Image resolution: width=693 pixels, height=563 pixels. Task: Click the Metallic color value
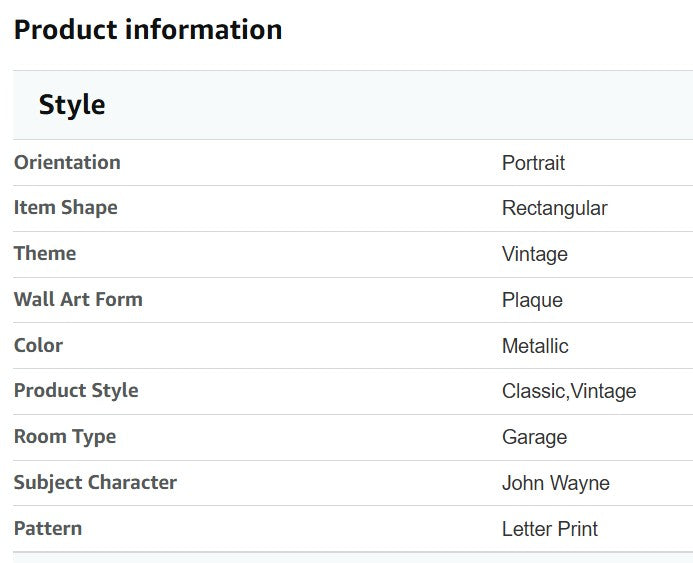(535, 346)
